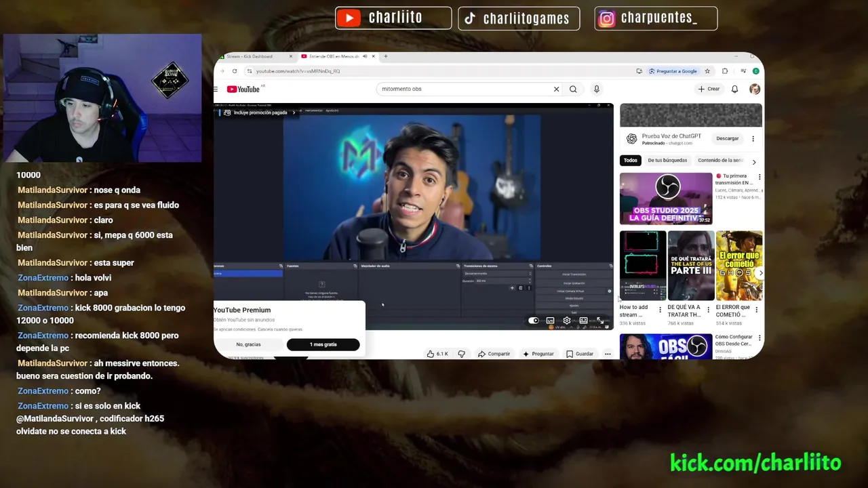Viewport: 868px width, 488px height.
Task: Click 'Prueba Voz de ChatGPT' ad title
Action: click(671, 136)
